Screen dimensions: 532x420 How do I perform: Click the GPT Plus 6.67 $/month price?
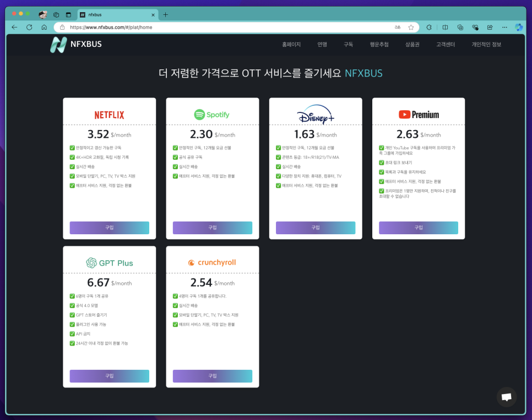click(109, 283)
